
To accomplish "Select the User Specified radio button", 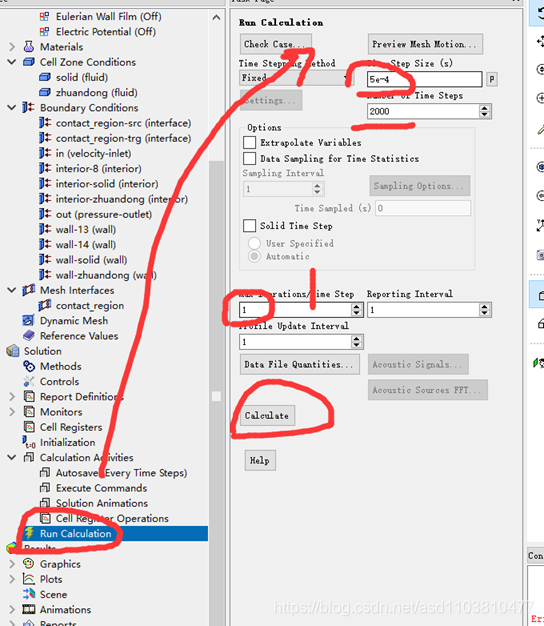I will 254,243.
